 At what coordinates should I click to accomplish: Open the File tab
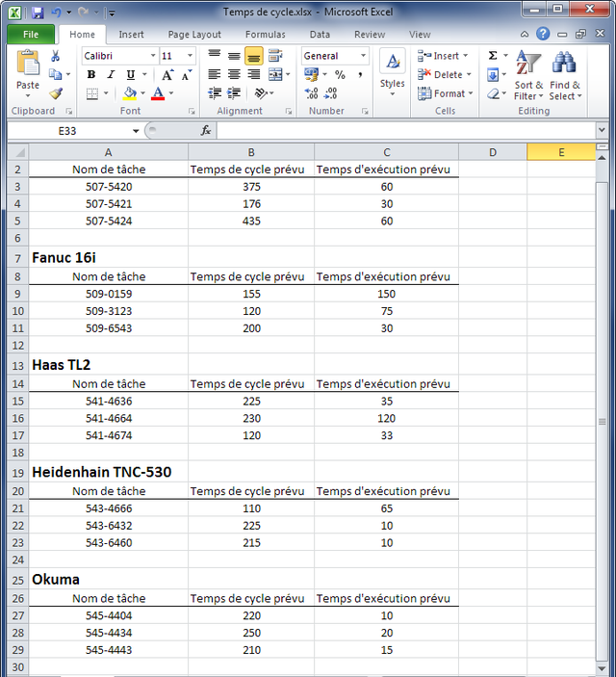point(31,34)
